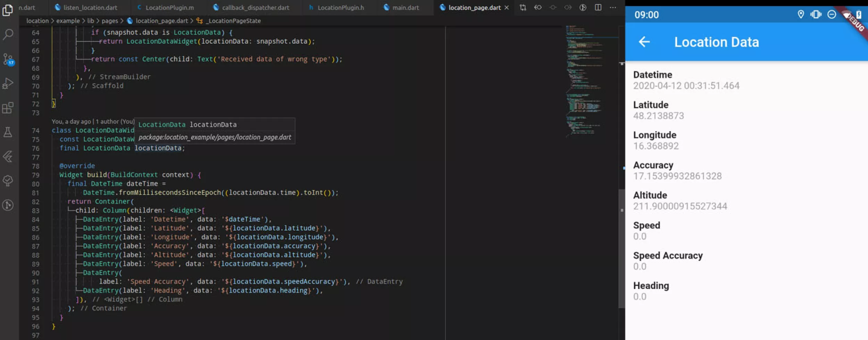Expand the pages breadcrumb item
Viewport: 868px width, 340px height.
point(110,21)
